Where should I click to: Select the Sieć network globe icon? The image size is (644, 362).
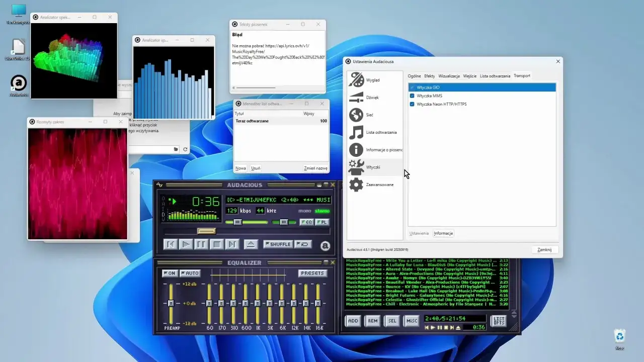[x=356, y=115]
